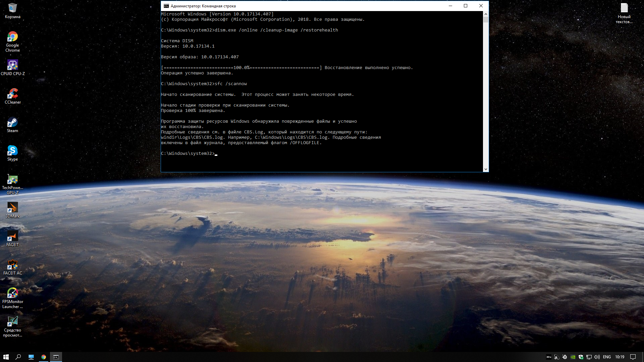Select the CPUID CPU-Z desktop icon
This screenshot has height=362, width=644.
click(12, 65)
